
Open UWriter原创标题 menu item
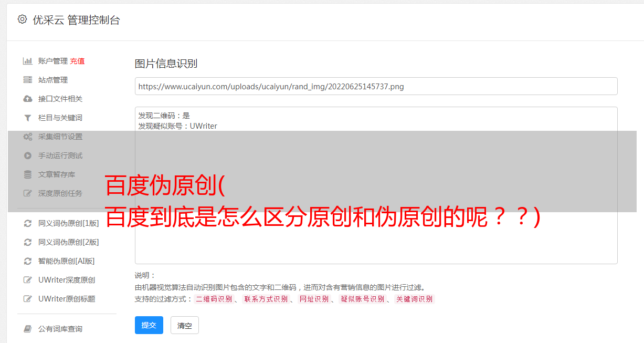point(67,299)
